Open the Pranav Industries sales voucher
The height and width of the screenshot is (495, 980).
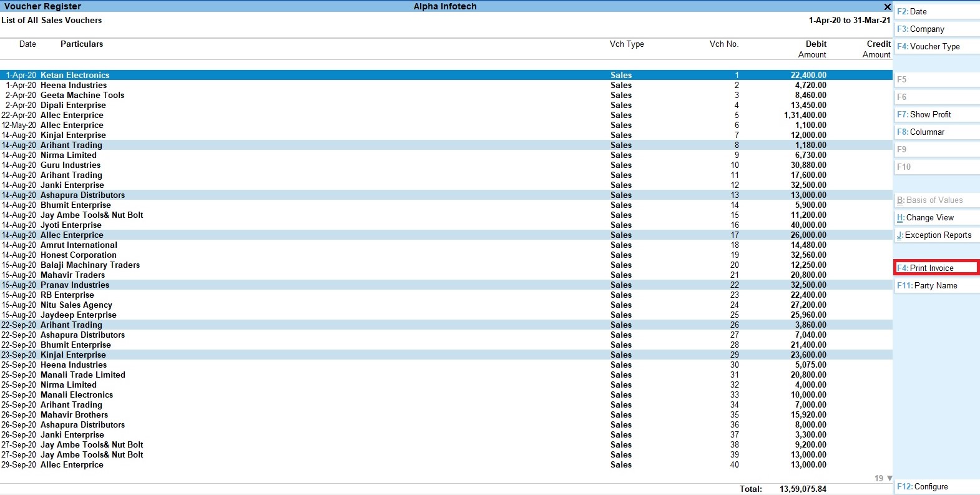(x=75, y=285)
